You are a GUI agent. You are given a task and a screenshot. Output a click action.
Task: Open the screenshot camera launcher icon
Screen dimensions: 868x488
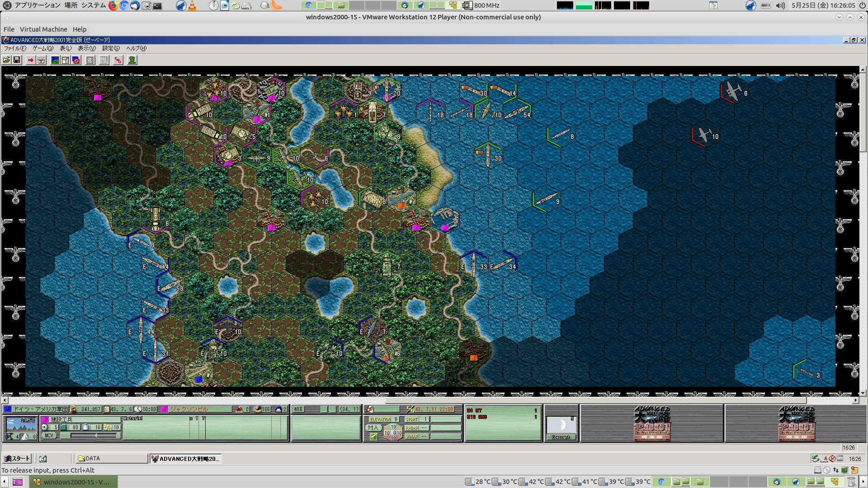(146, 5)
